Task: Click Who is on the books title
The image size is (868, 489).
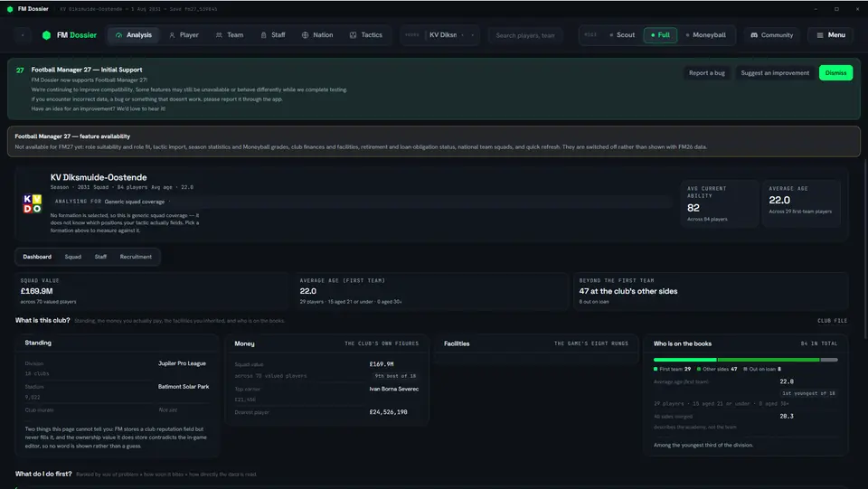Action: tap(682, 343)
